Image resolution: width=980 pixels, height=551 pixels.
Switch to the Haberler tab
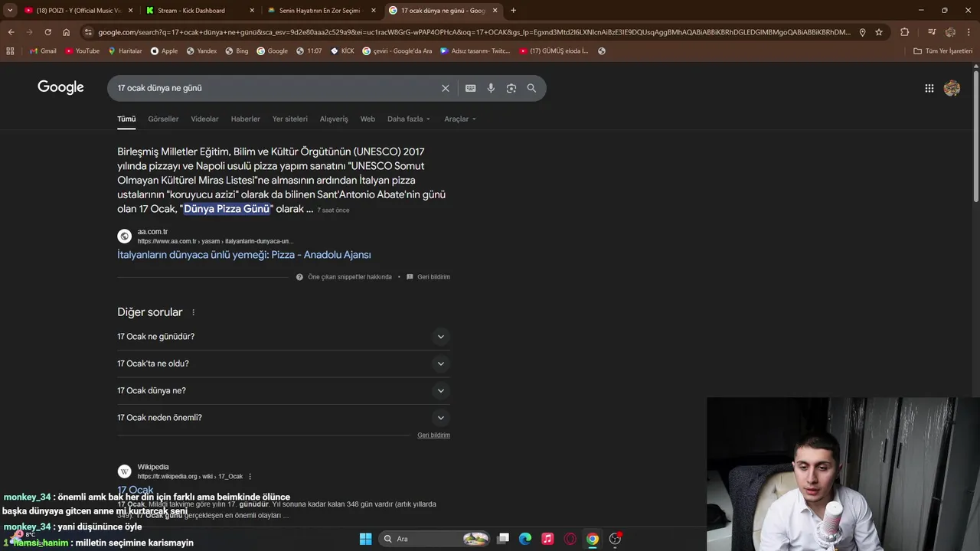click(246, 119)
